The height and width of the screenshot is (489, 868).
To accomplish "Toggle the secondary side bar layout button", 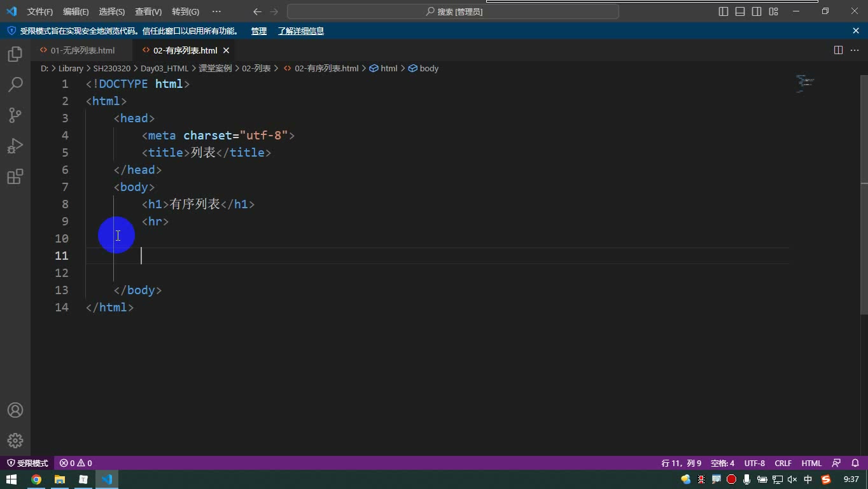I will click(757, 11).
